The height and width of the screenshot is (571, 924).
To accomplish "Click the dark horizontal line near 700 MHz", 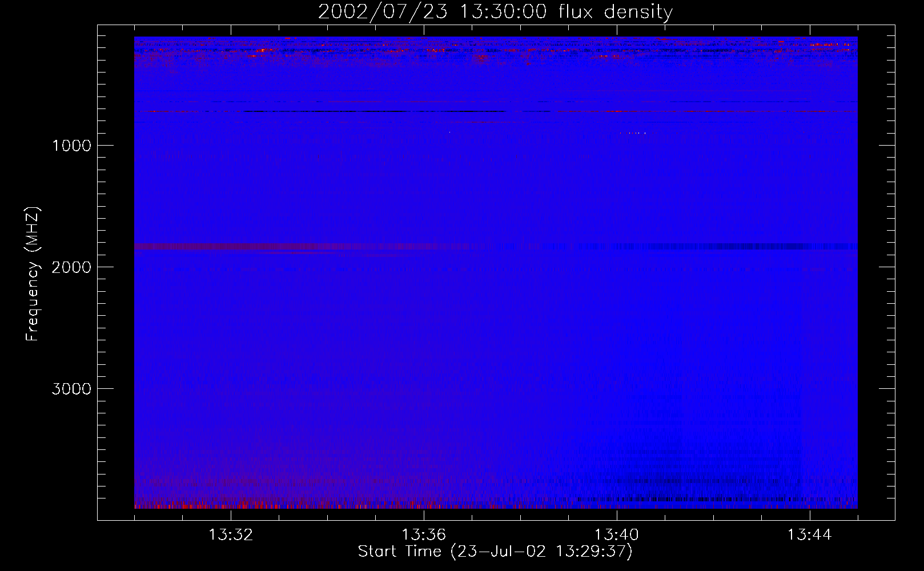I will [374, 111].
